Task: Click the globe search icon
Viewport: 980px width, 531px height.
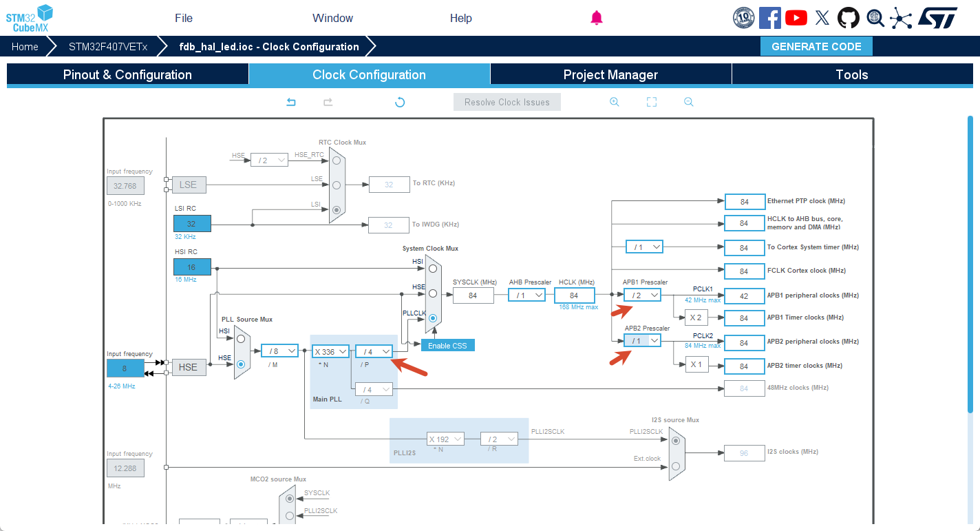Action: (x=875, y=18)
